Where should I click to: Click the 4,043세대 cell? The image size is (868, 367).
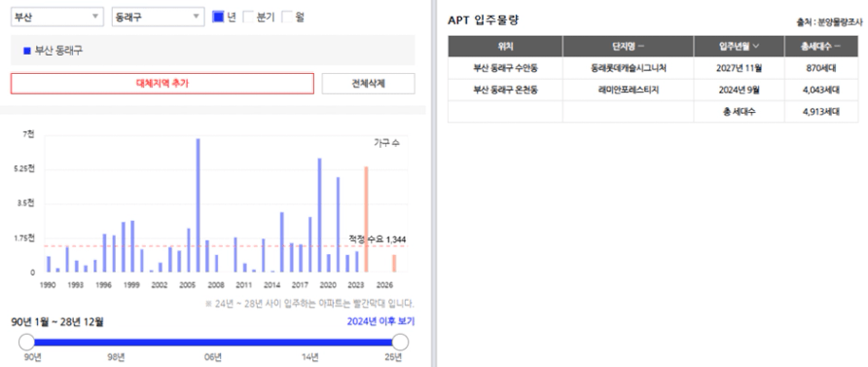pyautogui.click(x=821, y=90)
